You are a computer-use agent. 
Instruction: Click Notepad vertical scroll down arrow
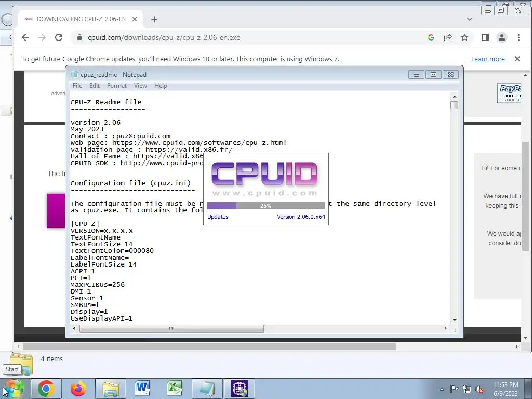(x=455, y=320)
